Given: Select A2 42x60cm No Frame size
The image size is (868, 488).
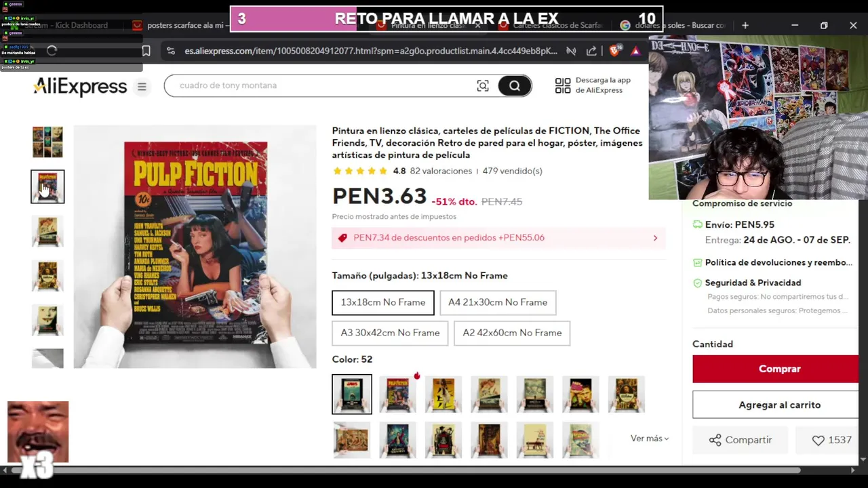Looking at the screenshot, I should point(512,333).
